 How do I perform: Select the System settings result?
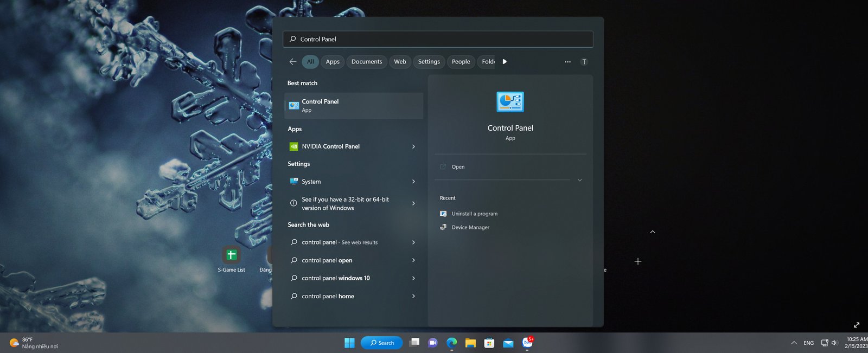(354, 182)
